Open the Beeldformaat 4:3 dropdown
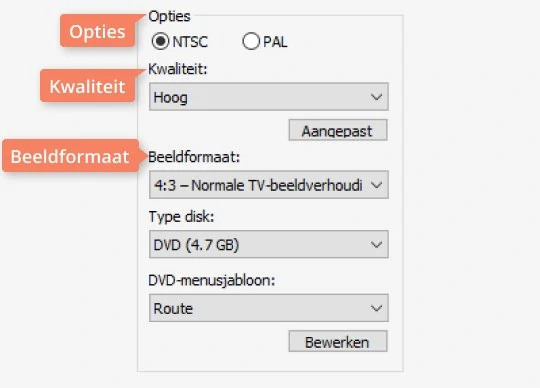 [x=269, y=185]
